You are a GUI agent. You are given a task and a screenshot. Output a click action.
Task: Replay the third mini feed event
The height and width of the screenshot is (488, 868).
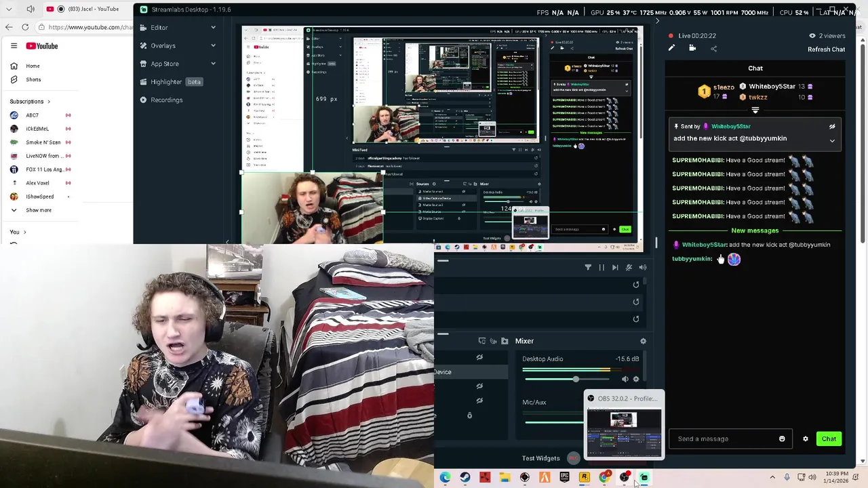636,319
